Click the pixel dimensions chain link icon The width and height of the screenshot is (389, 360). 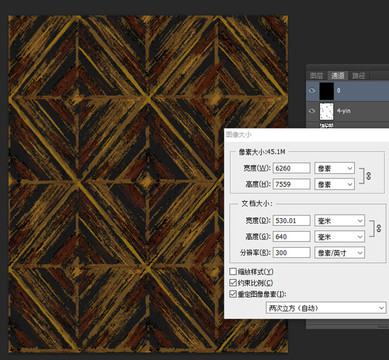click(x=368, y=176)
